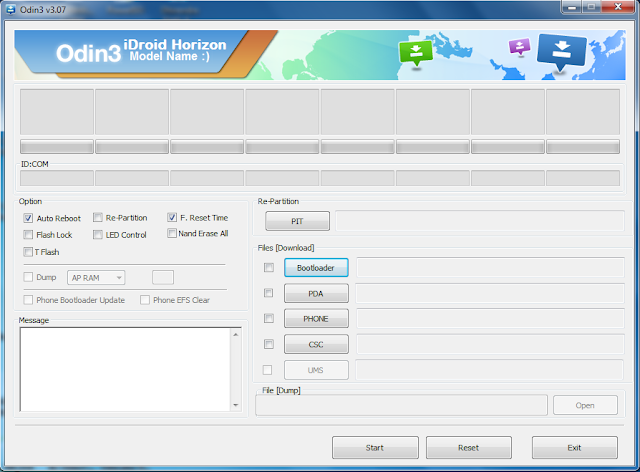Viewport: 640px width, 472px height.
Task: Click the CSC file path field
Action: tap(491, 344)
